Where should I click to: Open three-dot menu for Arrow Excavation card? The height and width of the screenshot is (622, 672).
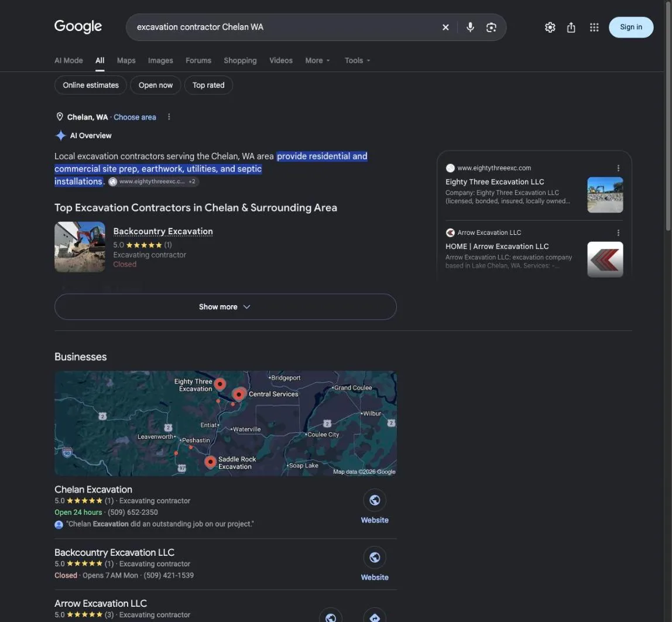(618, 233)
